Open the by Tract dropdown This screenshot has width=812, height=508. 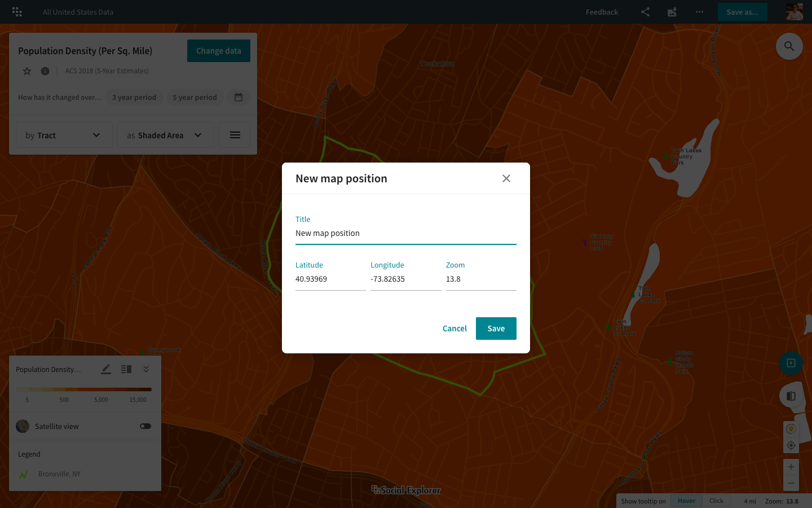pyautogui.click(x=64, y=135)
